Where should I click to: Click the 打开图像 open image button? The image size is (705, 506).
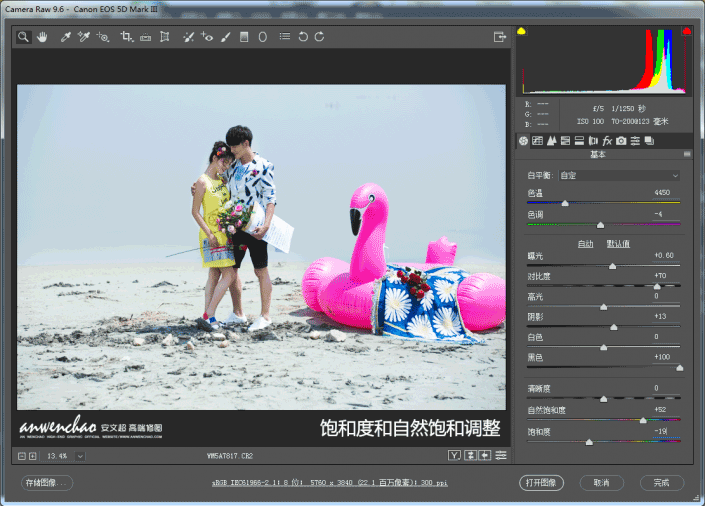[541, 483]
